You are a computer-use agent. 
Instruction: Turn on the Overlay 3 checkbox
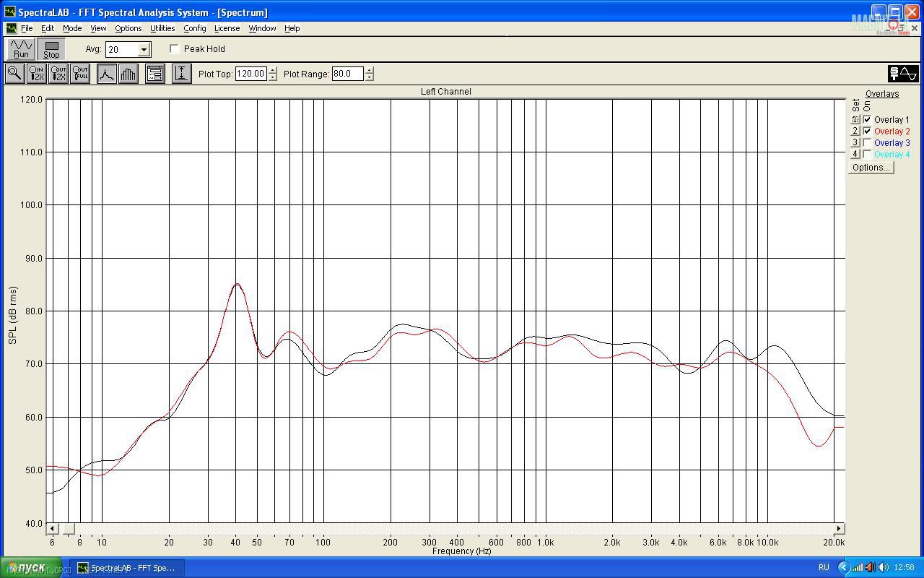tap(867, 143)
